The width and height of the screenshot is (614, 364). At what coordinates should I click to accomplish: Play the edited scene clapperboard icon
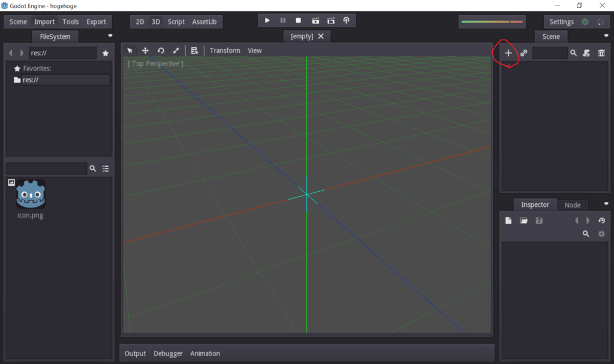[315, 20]
